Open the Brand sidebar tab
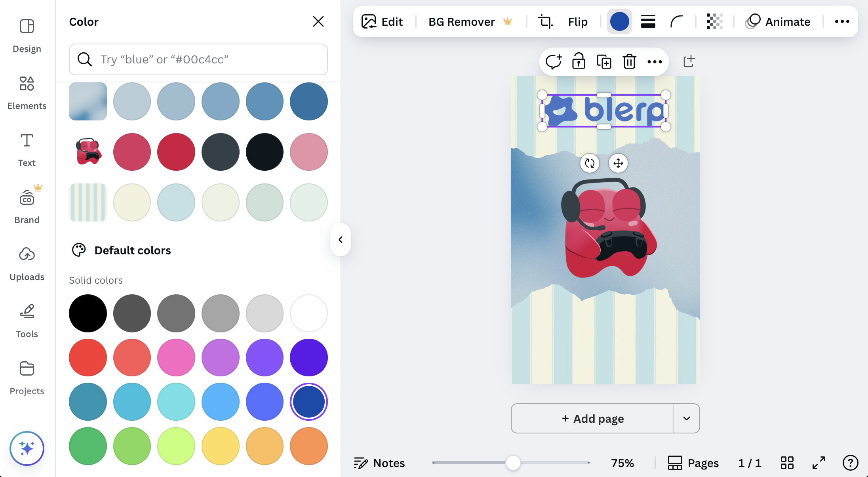868x477 pixels. point(27,207)
